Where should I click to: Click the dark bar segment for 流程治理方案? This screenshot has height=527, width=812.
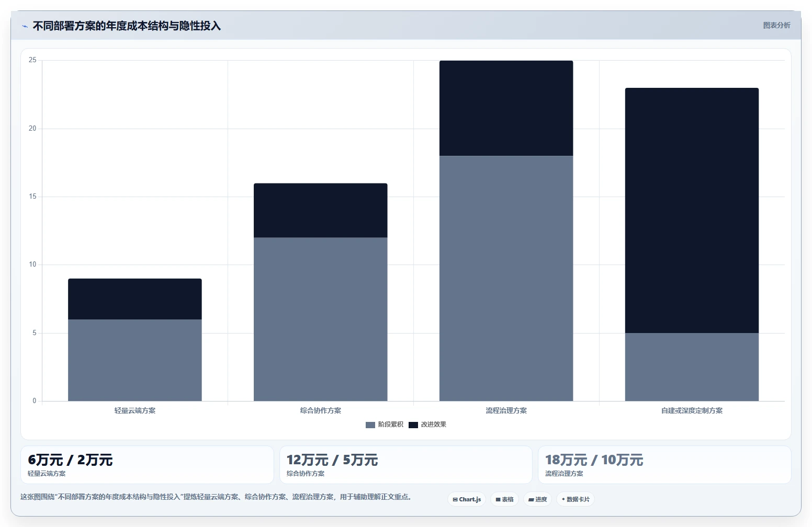pos(506,108)
